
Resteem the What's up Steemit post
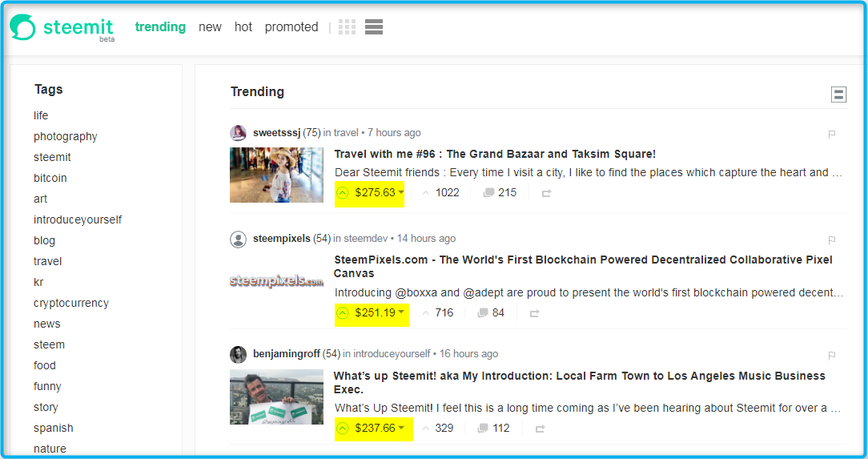(x=540, y=429)
